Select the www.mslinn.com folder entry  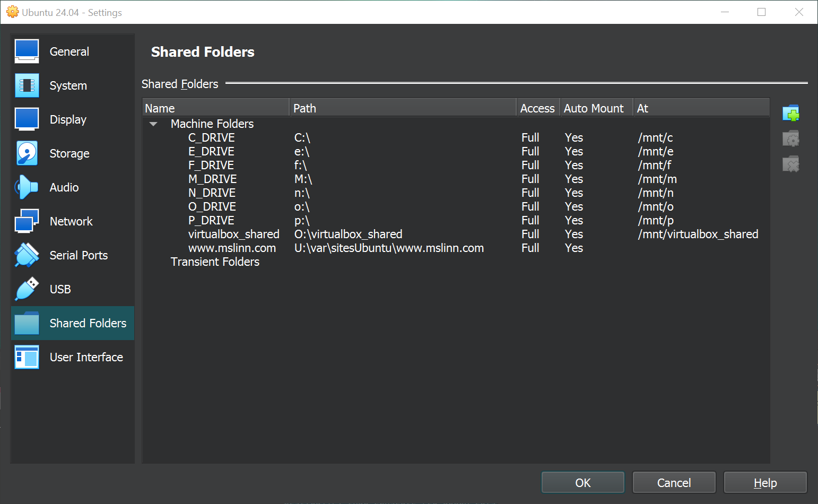point(232,248)
